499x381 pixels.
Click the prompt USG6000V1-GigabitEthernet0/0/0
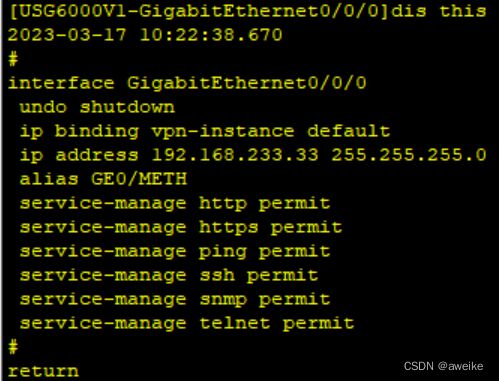pos(199,11)
